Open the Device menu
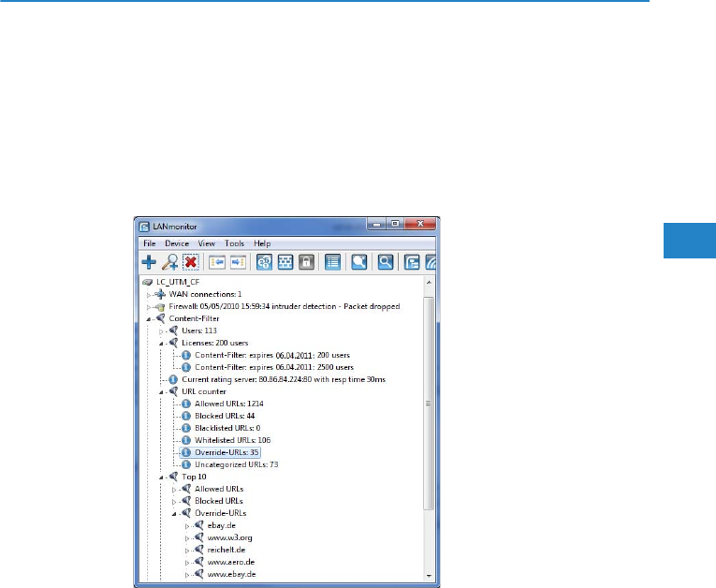The width and height of the screenshot is (716, 588). click(177, 243)
